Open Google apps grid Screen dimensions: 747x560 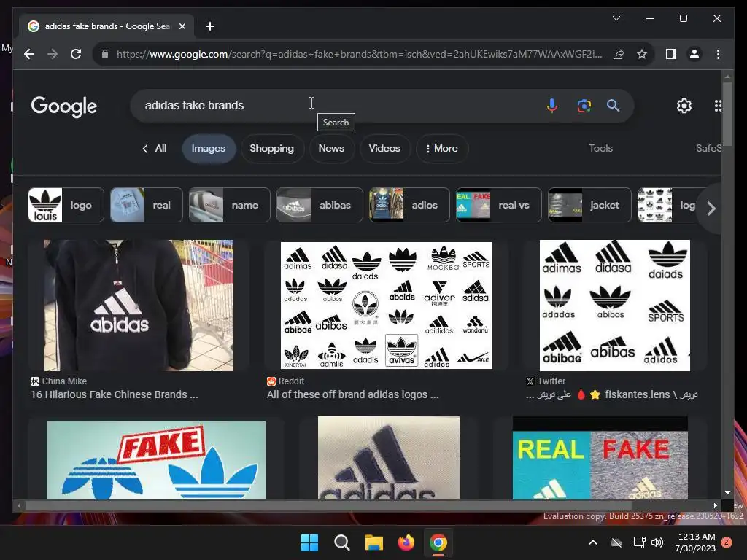point(718,105)
